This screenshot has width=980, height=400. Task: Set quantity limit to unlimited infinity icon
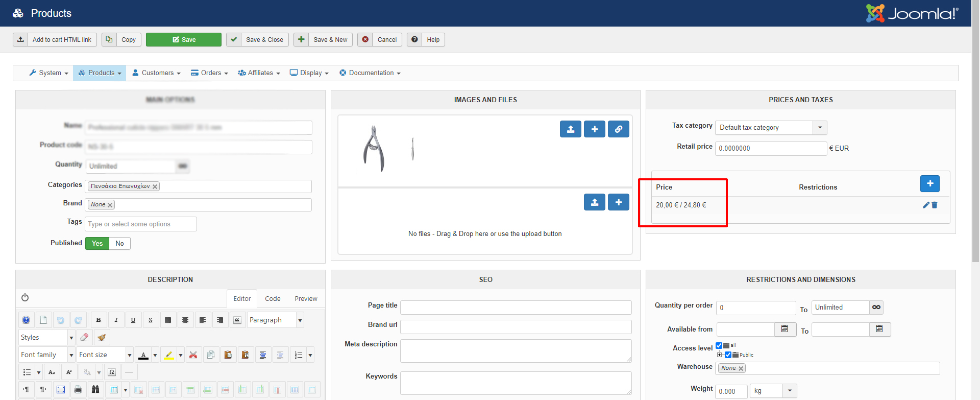(876, 307)
